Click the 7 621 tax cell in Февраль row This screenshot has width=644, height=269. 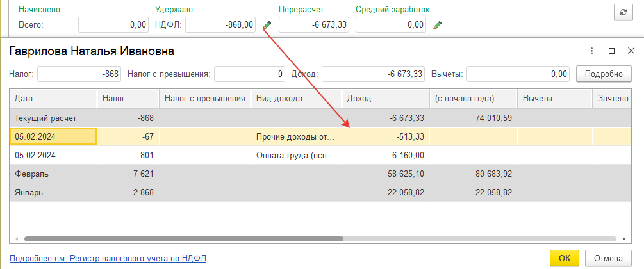click(128, 174)
